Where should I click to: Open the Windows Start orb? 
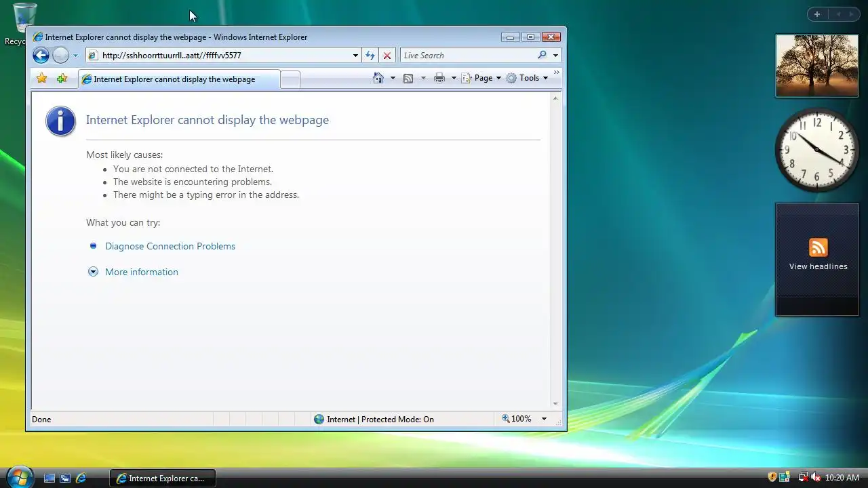point(19,477)
